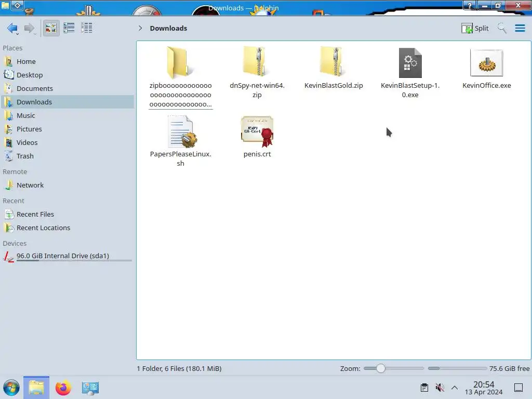Select the 96.0 GiB Internal Drive device
The width and height of the screenshot is (532, 399).
[x=67, y=257]
